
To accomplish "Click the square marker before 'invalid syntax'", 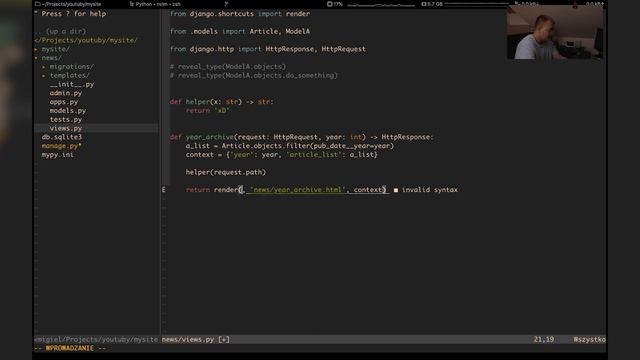I will pyautogui.click(x=396, y=190).
